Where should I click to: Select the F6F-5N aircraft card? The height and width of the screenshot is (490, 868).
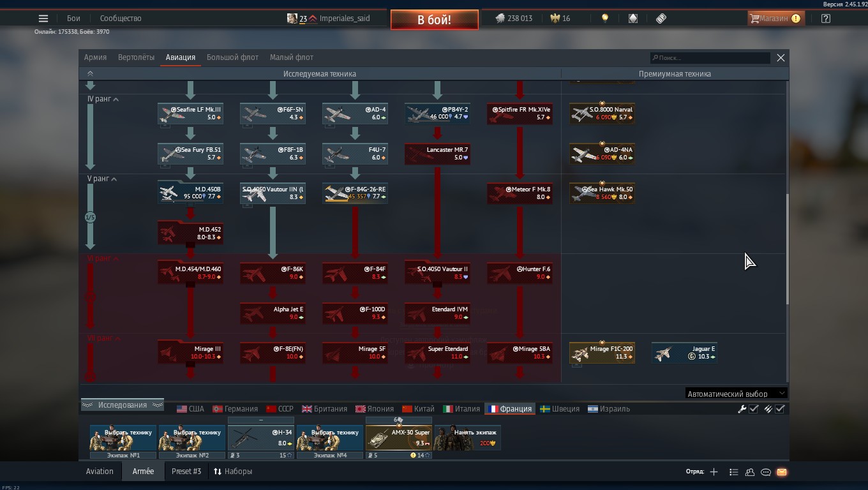[x=273, y=114]
